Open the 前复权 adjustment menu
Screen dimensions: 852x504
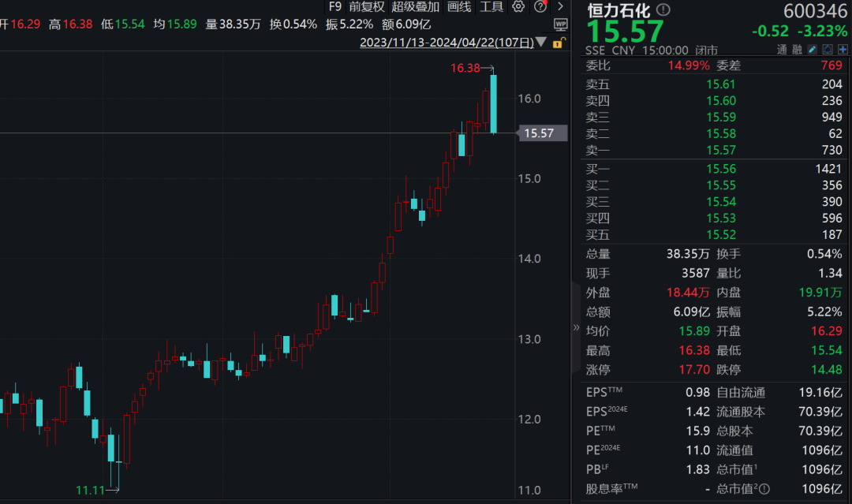pyautogui.click(x=367, y=6)
